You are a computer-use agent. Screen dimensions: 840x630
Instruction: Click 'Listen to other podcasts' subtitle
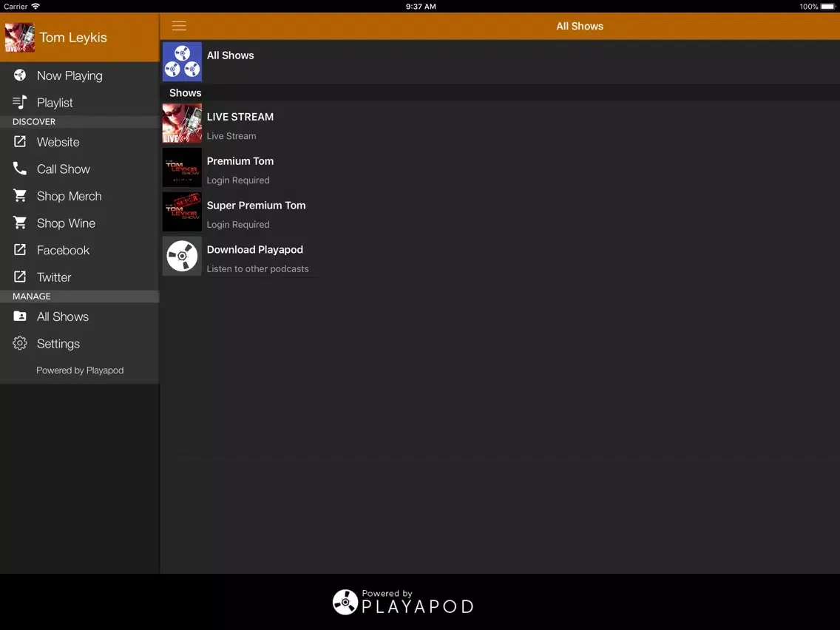pyautogui.click(x=257, y=269)
